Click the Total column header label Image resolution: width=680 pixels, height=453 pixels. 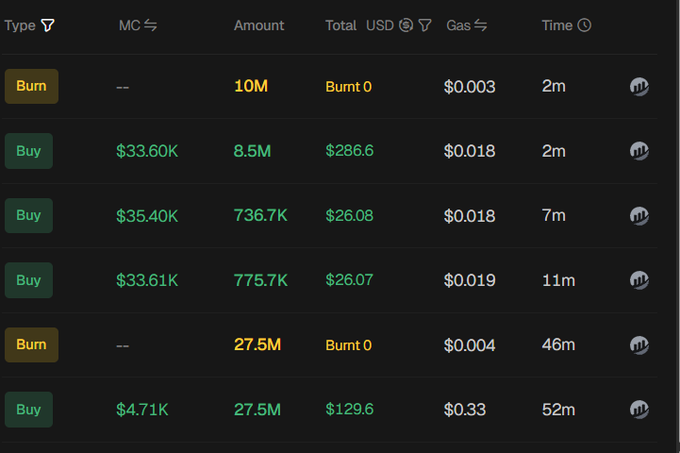point(341,26)
